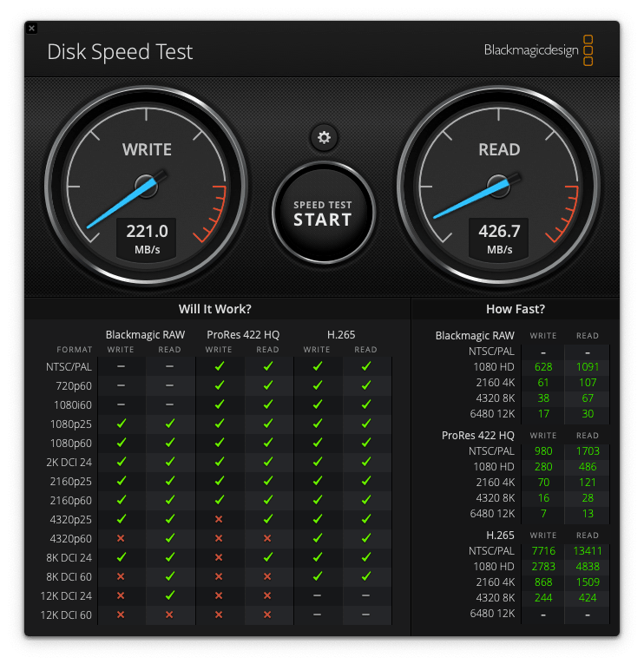Viewport: 644px width, 664px height.
Task: Click the check mark for 2160p60 H.265 read
Action: 366,500
